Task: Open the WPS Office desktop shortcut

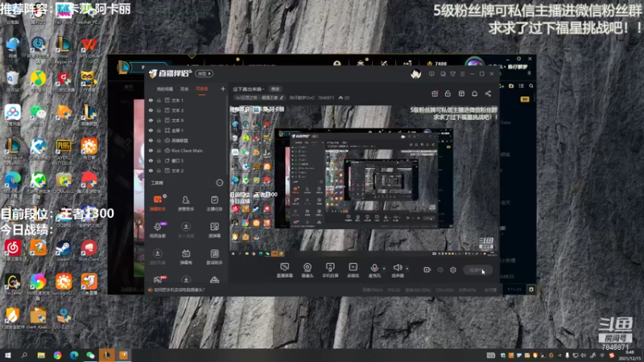Action: click(89, 48)
